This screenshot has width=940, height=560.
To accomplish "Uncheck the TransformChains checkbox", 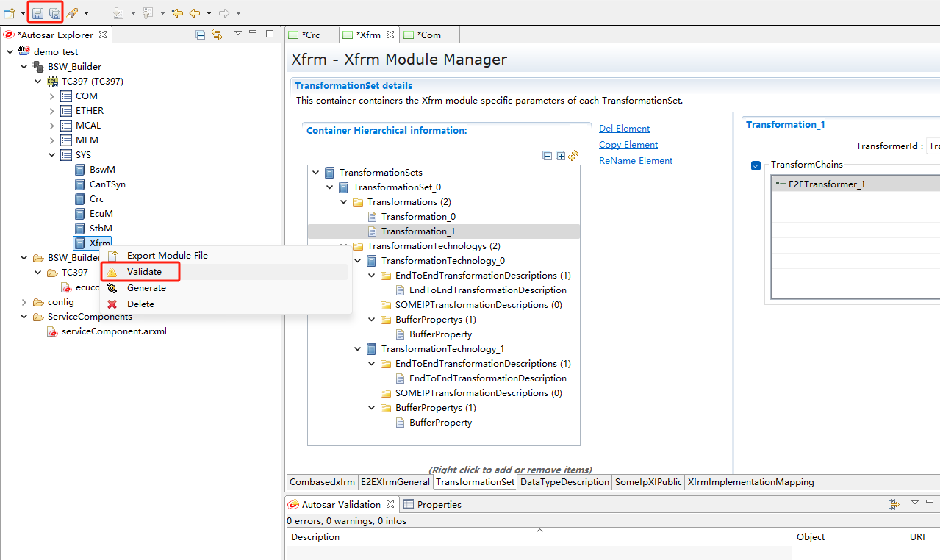I will 756,165.
